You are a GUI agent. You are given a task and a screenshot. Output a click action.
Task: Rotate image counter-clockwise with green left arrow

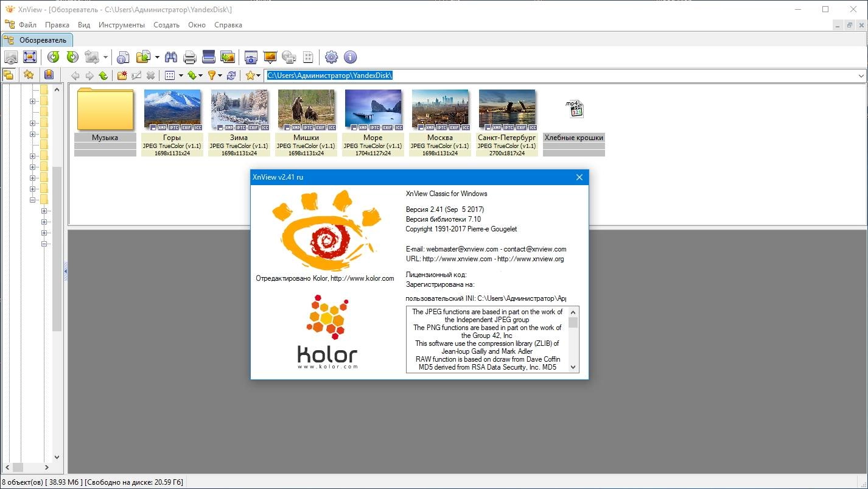(x=54, y=57)
